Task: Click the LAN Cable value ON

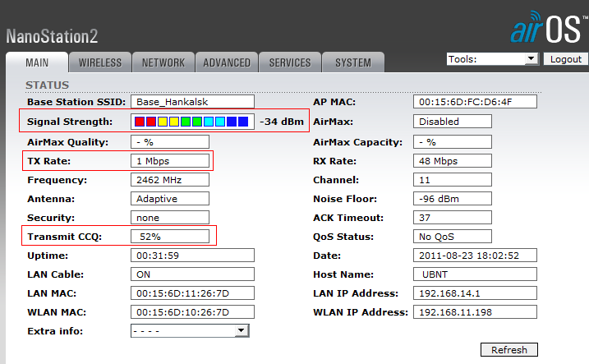Action: [192, 274]
